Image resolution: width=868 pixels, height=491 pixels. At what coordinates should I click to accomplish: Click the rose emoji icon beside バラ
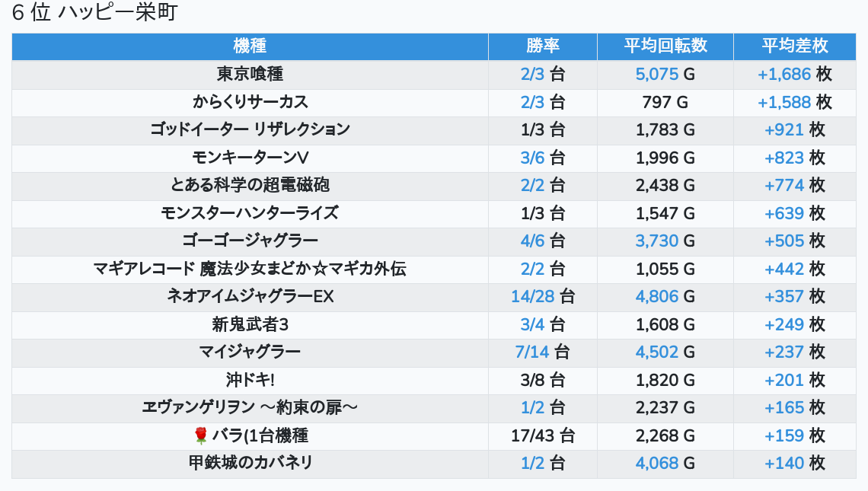[201, 435]
